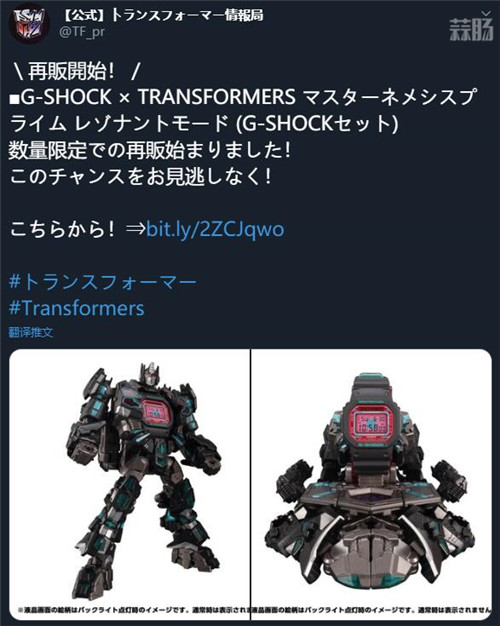Click the 数量限定での再販始まりました! sentence
This screenshot has width=500, height=626.
tap(149, 151)
